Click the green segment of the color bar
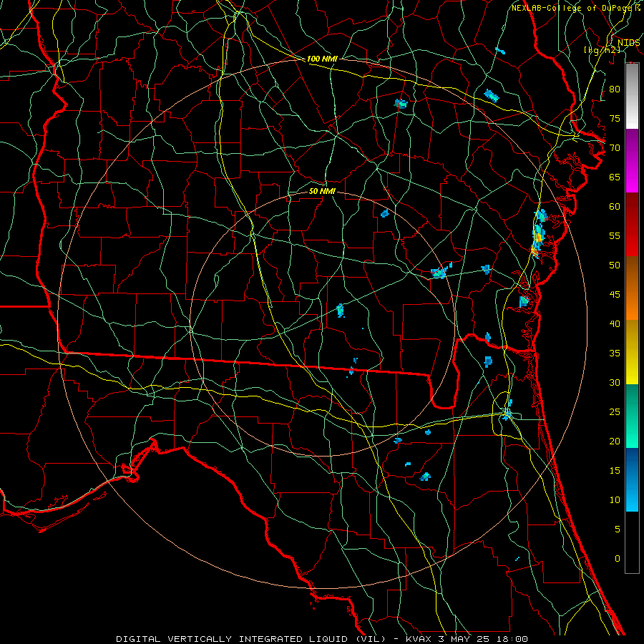The image size is (644, 644). (x=632, y=416)
